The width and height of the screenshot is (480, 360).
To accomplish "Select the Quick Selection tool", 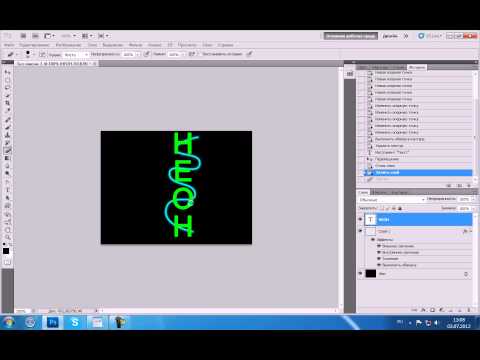I will click(7, 96).
